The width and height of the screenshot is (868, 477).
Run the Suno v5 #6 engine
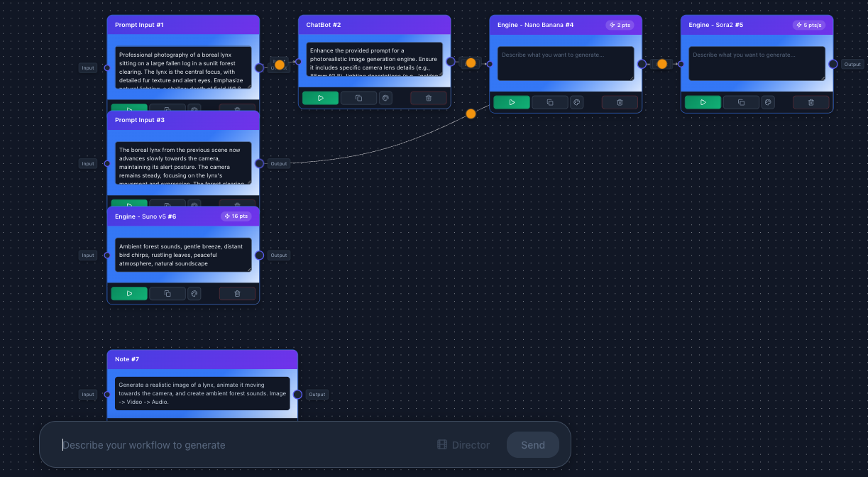point(129,293)
